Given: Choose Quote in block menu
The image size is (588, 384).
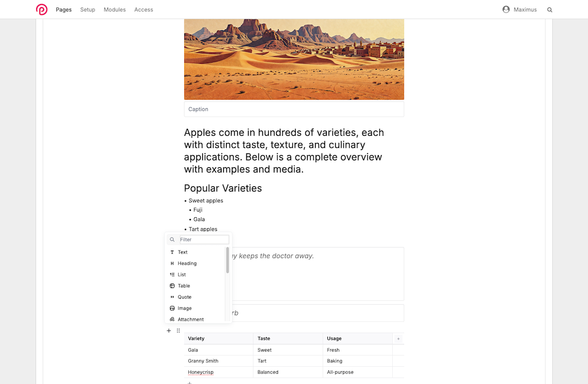Looking at the screenshot, I should [196, 297].
